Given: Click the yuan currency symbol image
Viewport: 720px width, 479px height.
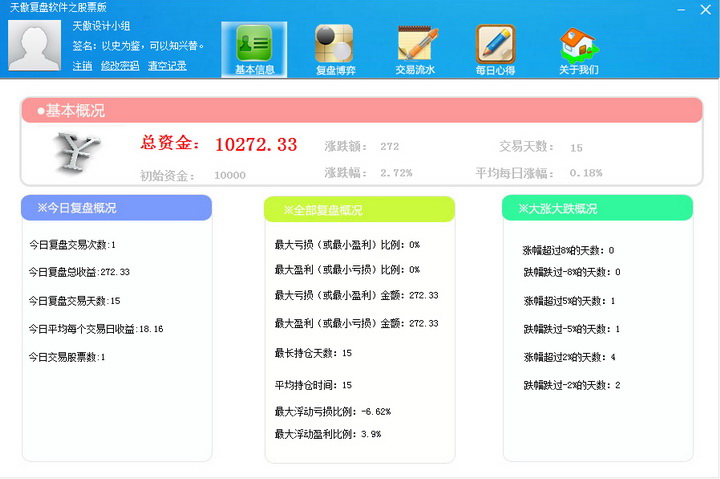Looking at the screenshot, I should (76, 152).
